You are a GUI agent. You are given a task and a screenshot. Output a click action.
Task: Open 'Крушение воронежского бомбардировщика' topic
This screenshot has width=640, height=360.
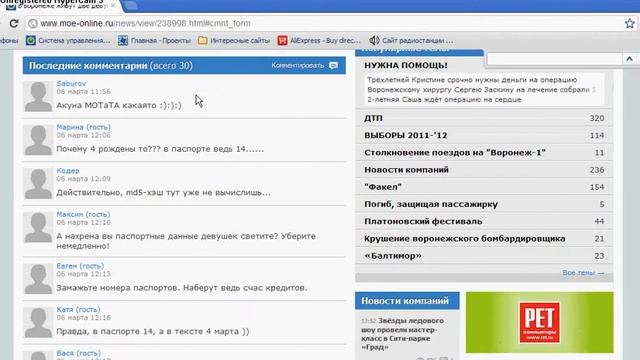[484, 238]
